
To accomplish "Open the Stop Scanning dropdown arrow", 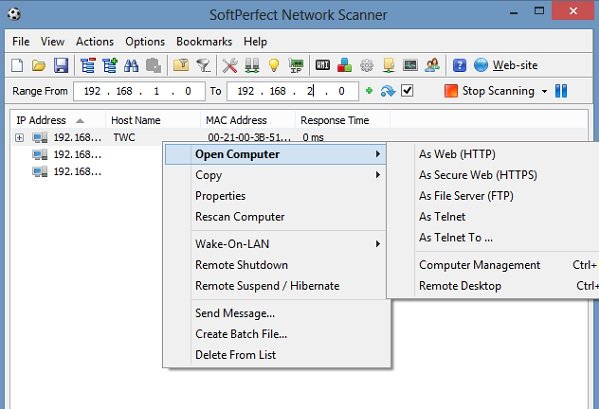I will (x=544, y=91).
